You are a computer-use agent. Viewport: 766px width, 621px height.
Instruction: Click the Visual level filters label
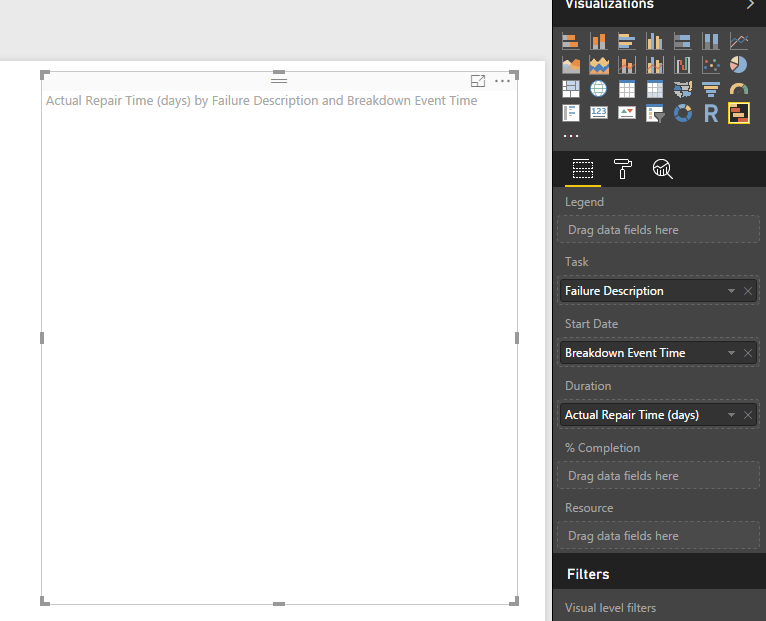pyautogui.click(x=610, y=608)
